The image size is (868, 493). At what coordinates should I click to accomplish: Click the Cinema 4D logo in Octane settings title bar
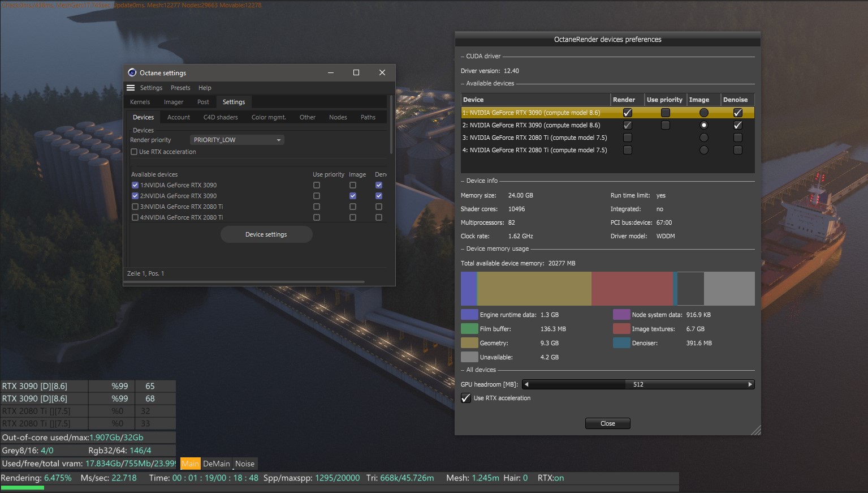[132, 72]
